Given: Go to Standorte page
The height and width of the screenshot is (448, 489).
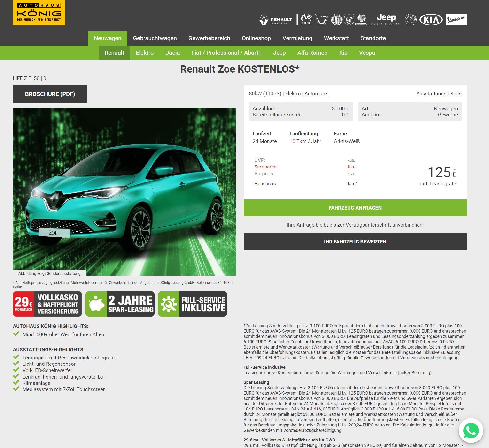Looking at the screenshot, I should (373, 38).
